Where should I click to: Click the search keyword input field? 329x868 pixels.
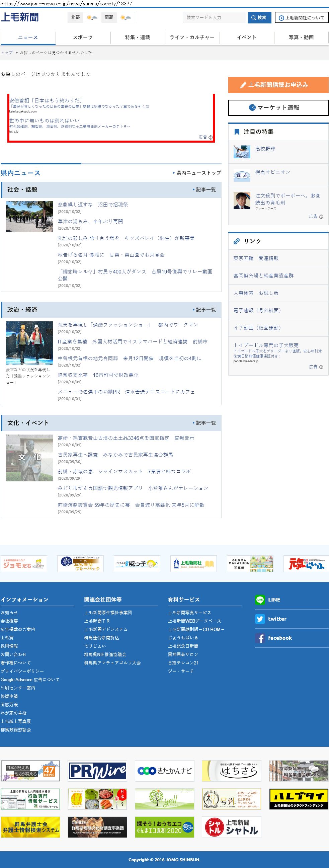(x=214, y=17)
